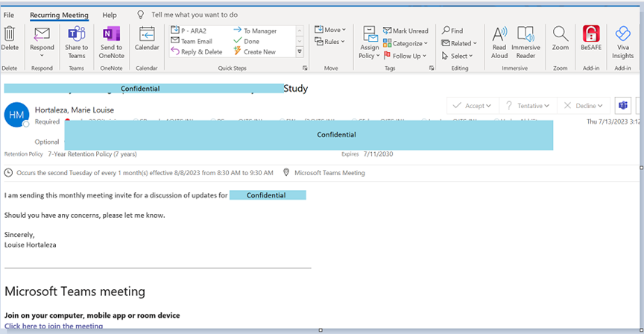This screenshot has height=334, width=644.
Task: Expand the Quick Steps gallery
Action: click(300, 51)
